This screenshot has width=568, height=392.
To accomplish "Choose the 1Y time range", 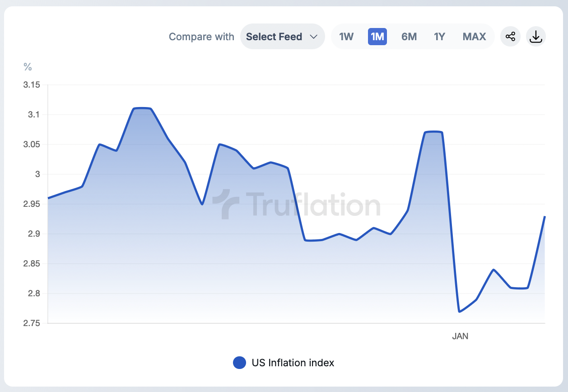I will [440, 37].
